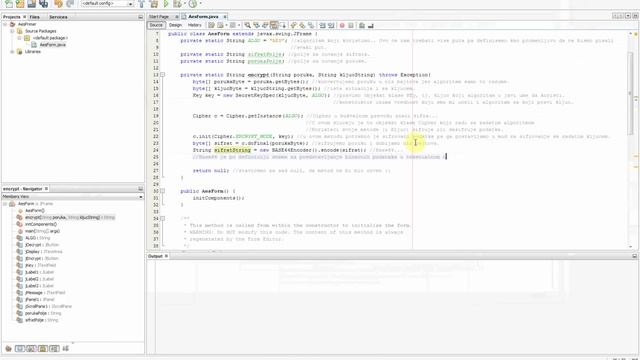This screenshot has height=360, width=640.
Task: Switch to History view
Action: point(195,25)
